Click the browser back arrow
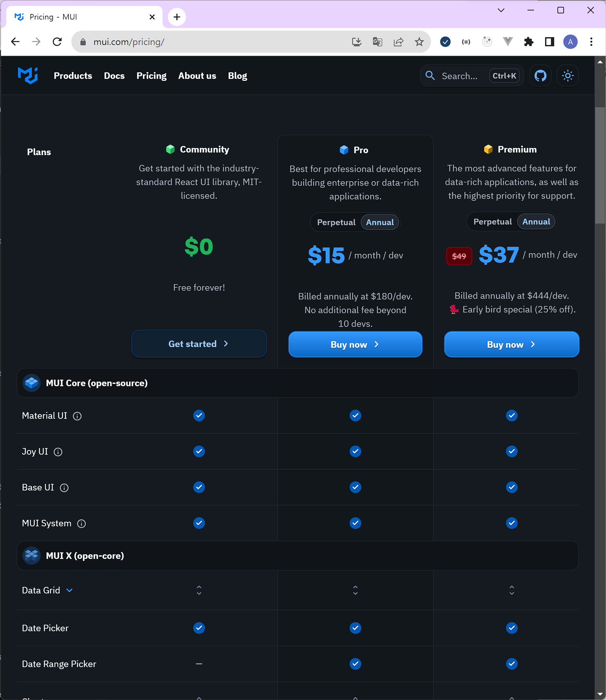The width and height of the screenshot is (606, 700). pos(15,42)
